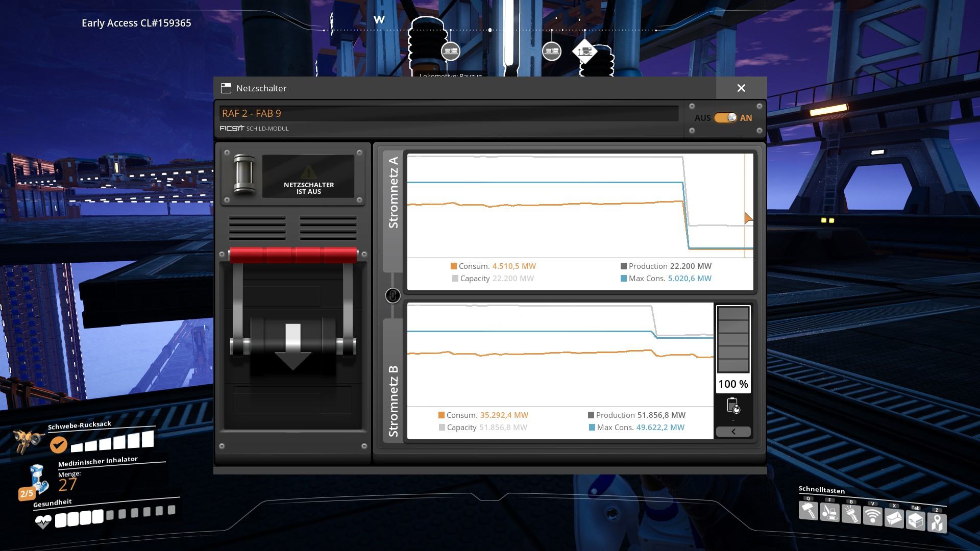The image size is (980, 551).
Task: Click the Schnelltasten heading
Action: pyautogui.click(x=822, y=490)
